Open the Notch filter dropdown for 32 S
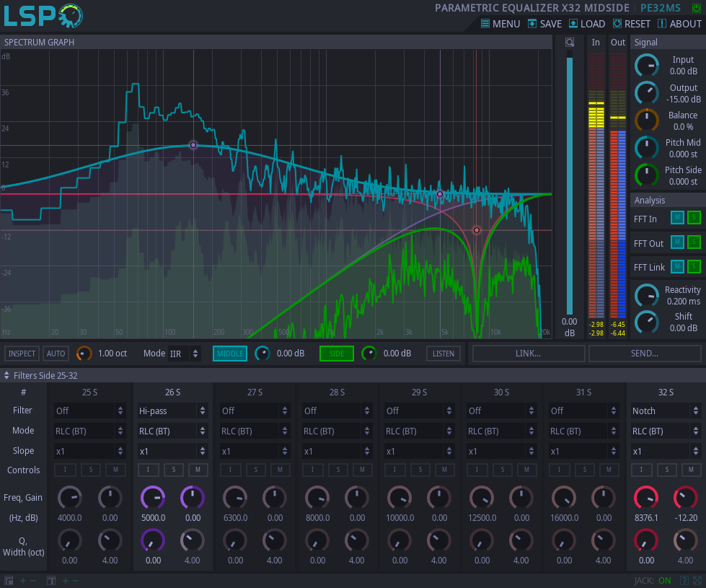This screenshot has width=706, height=588. pos(666,411)
